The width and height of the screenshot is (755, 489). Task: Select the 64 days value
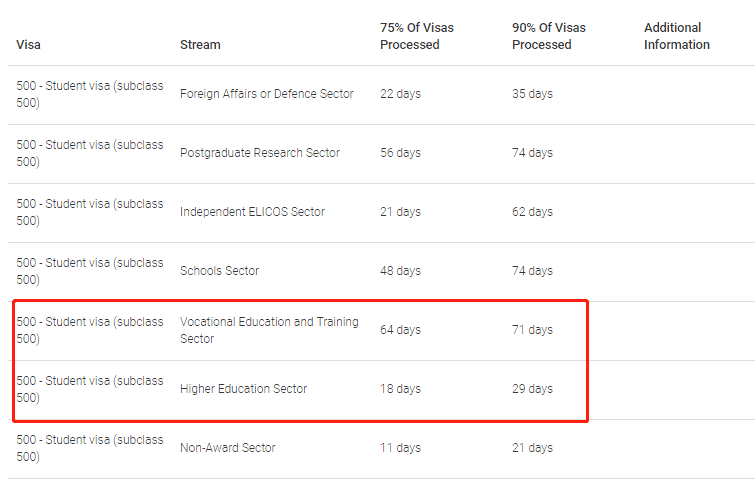pyautogui.click(x=401, y=330)
